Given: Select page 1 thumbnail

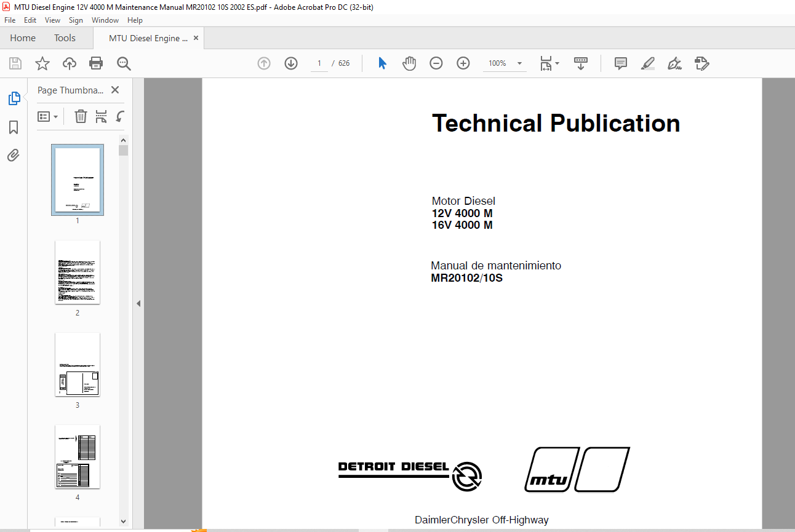Looking at the screenshot, I should click(78, 180).
